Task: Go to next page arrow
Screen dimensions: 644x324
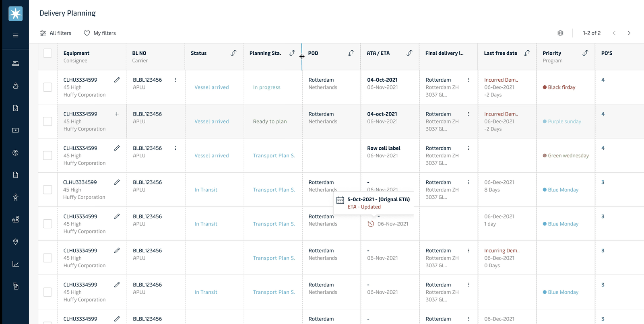Action: coord(629,33)
